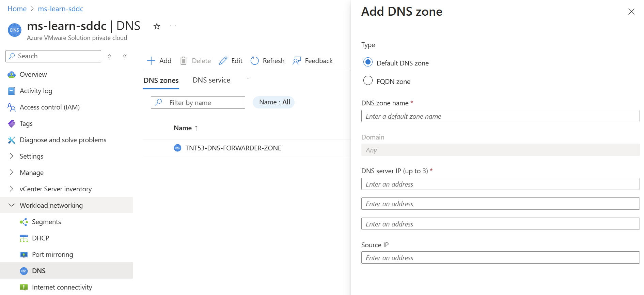Focus the Filter by name field

198,102
